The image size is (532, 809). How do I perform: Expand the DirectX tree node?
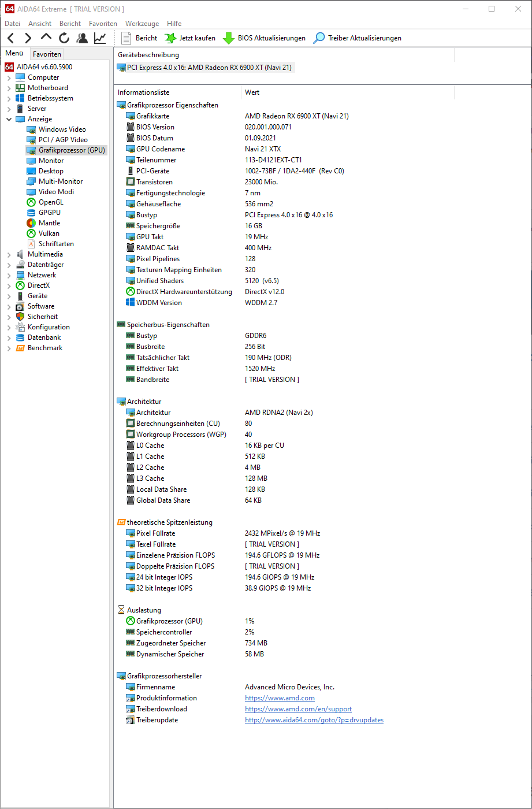pos(9,285)
